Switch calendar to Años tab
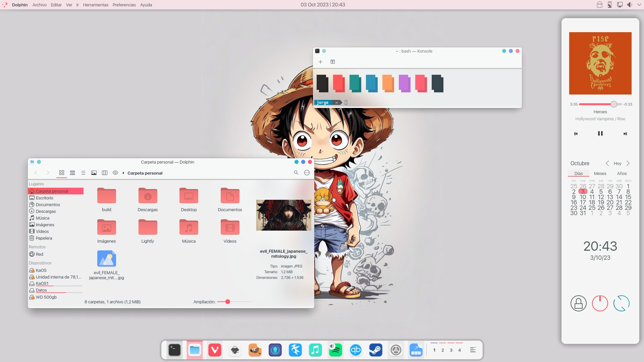This screenshot has width=644, height=362. [622, 174]
